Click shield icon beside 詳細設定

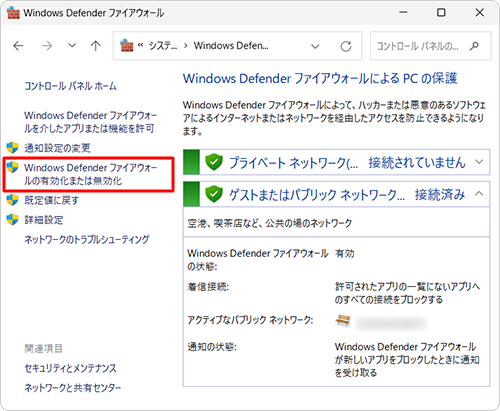pos(13,219)
